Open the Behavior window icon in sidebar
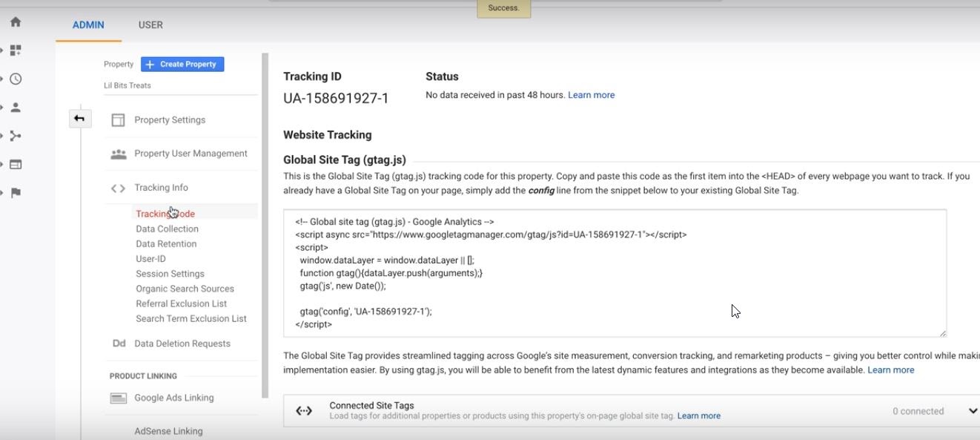 pos(16,165)
